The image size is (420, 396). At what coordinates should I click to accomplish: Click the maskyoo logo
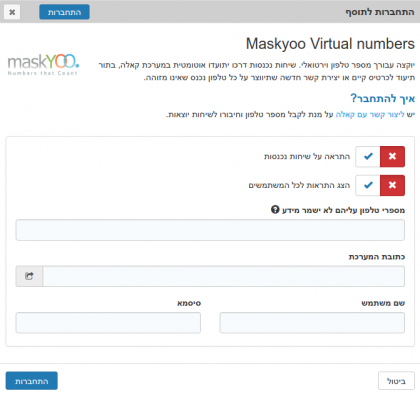pyautogui.click(x=43, y=64)
